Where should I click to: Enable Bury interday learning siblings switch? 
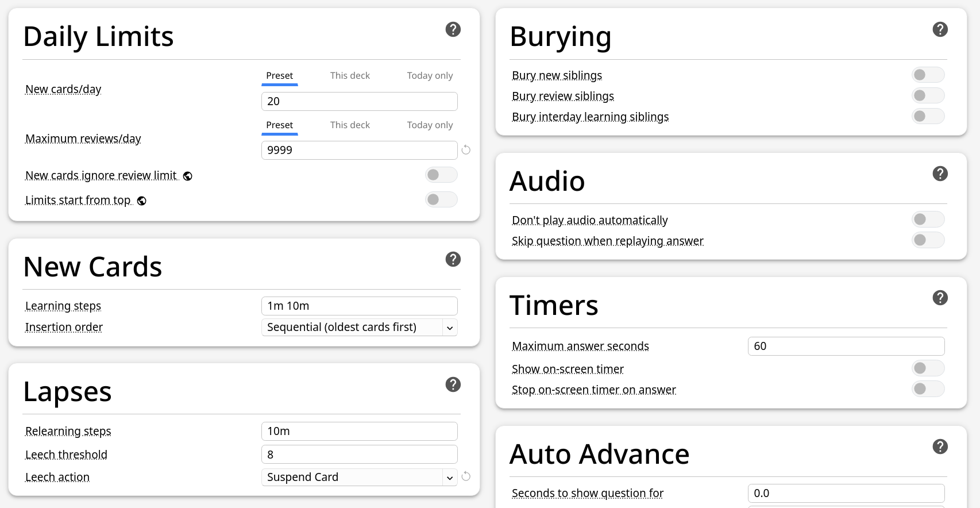pyautogui.click(x=928, y=116)
